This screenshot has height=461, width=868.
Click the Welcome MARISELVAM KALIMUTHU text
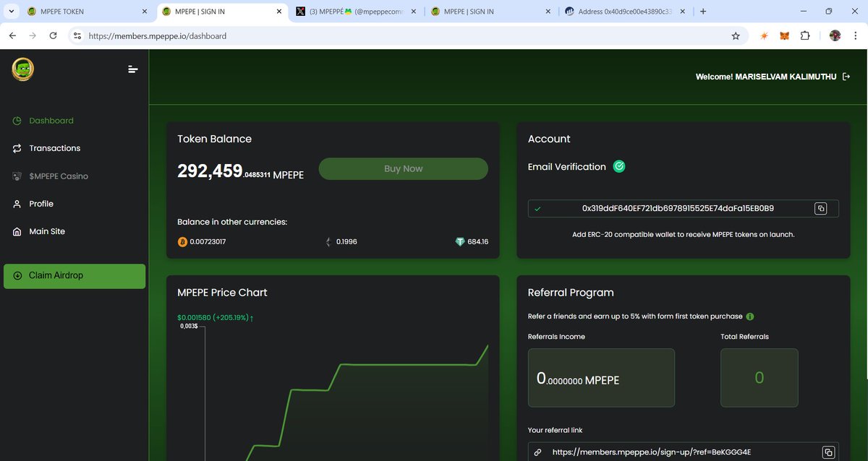click(x=766, y=77)
